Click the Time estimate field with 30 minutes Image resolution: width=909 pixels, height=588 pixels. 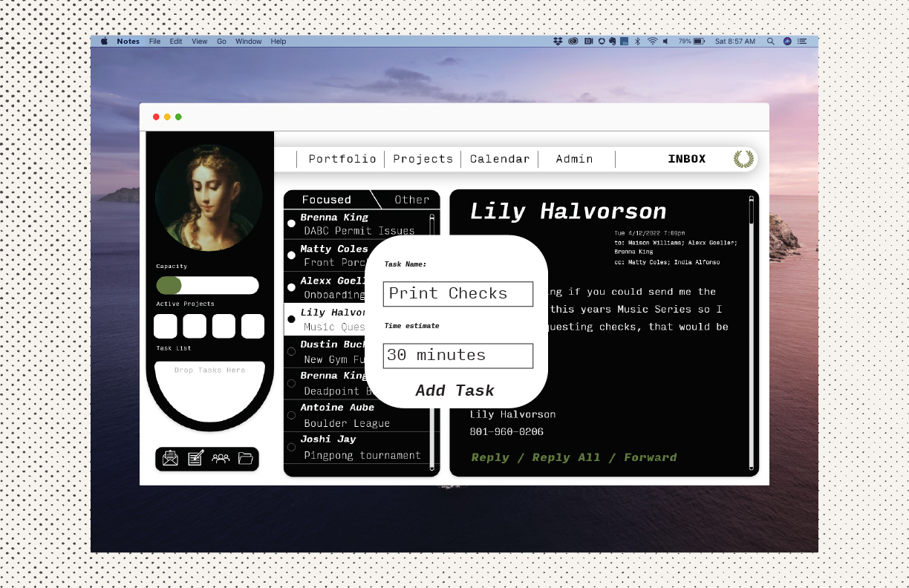click(458, 356)
